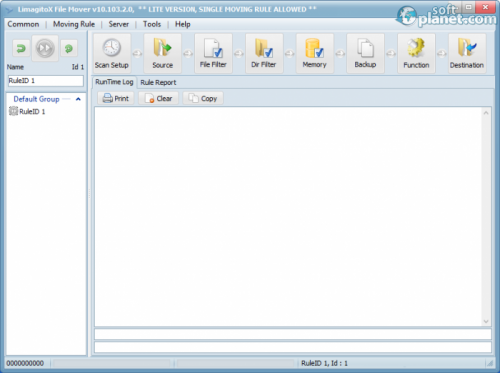The image size is (500, 373).
Task: Open the Common menu
Action: pos(23,24)
